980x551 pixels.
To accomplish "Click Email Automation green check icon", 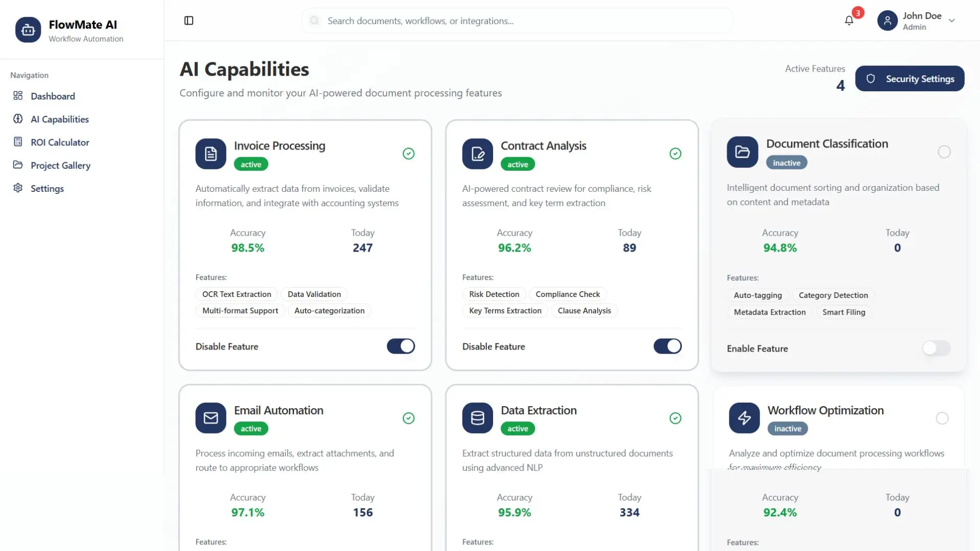I will coord(408,418).
